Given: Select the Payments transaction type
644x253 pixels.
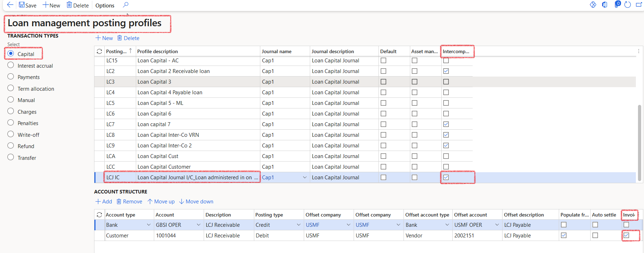Looking at the screenshot, I should (11, 77).
